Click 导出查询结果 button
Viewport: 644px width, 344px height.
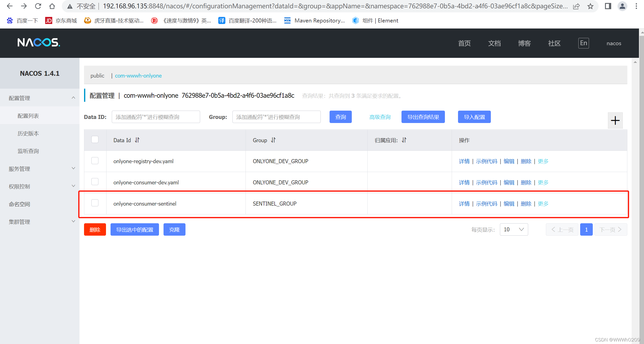pyautogui.click(x=423, y=117)
